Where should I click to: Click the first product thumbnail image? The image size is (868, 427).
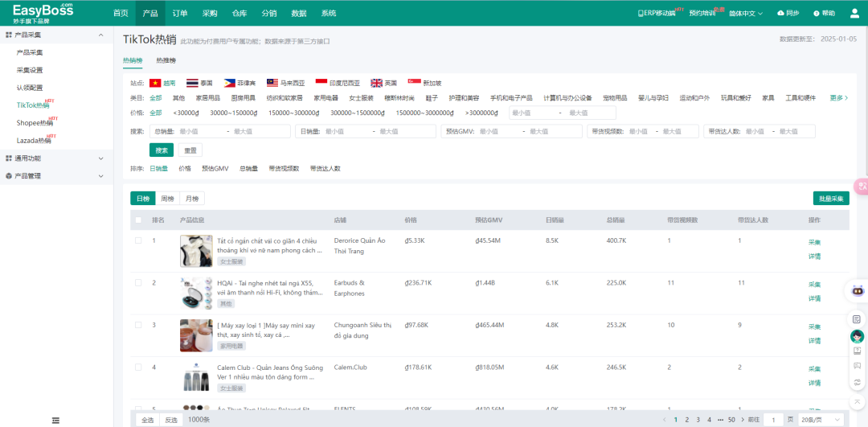(196, 251)
